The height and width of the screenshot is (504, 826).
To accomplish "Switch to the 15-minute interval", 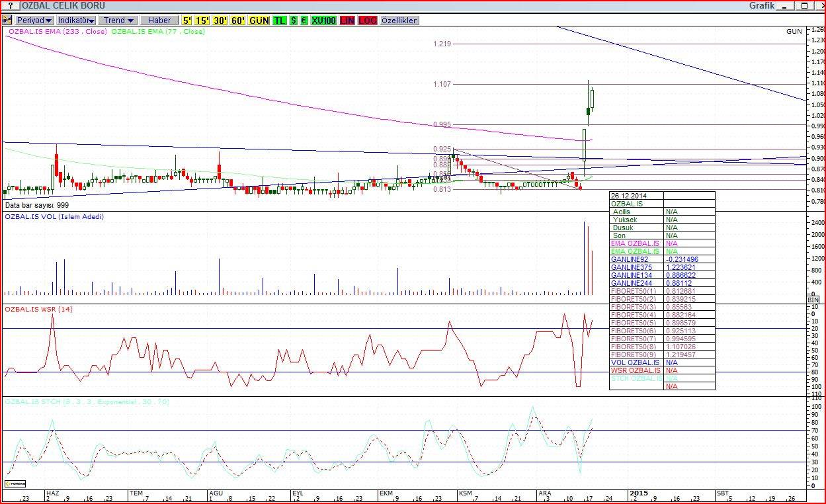I will point(202,21).
